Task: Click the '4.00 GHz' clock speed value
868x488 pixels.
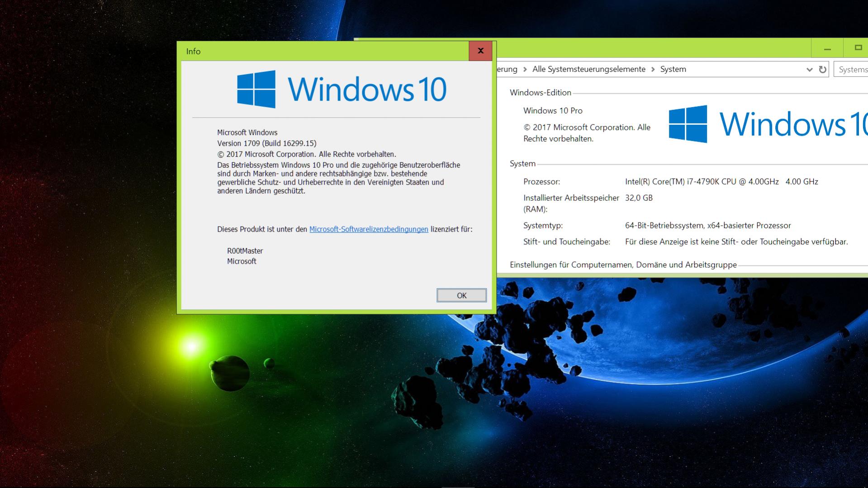Action: 802,181
